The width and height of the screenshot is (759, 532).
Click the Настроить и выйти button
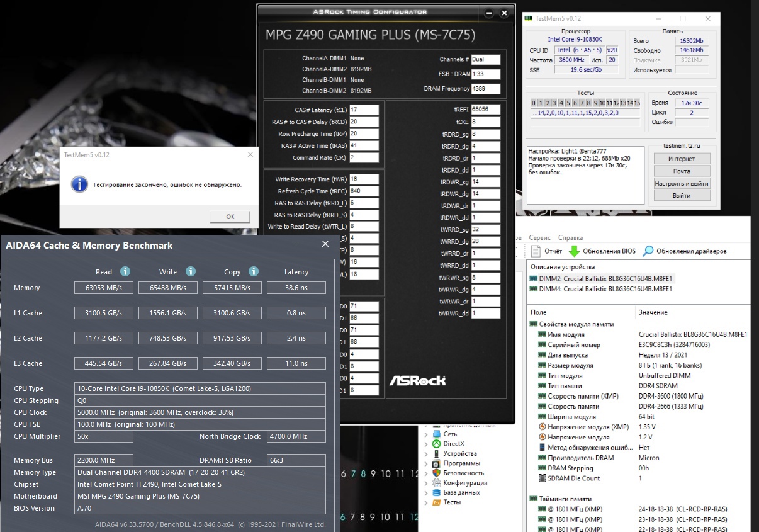682,184
